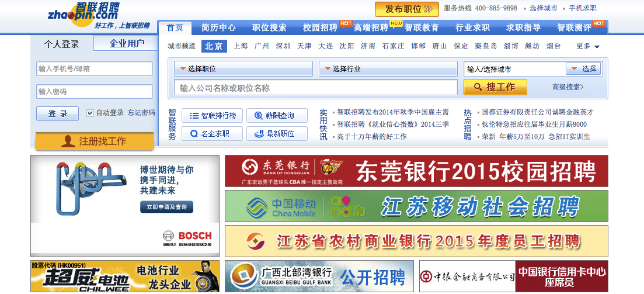Open 高于十万年薪的好工作 link
644x294 pixels.
click(372, 137)
